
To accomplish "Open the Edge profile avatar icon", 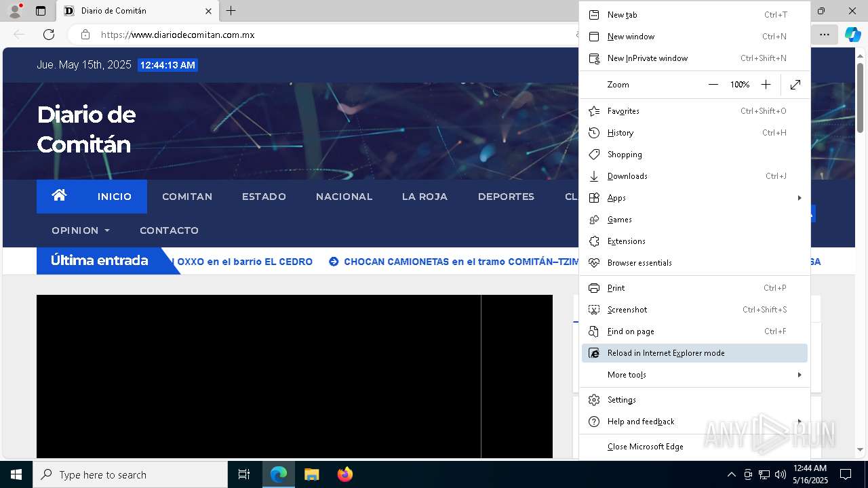I will [x=15, y=11].
